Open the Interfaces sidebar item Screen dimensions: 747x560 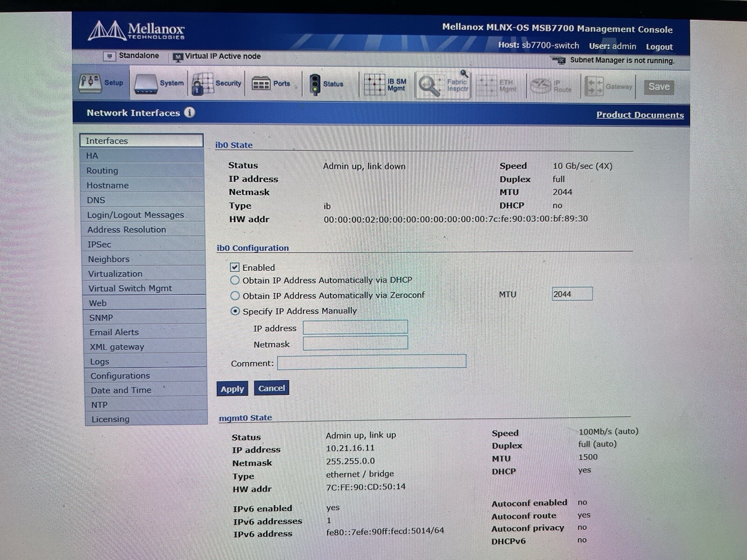pos(141,140)
